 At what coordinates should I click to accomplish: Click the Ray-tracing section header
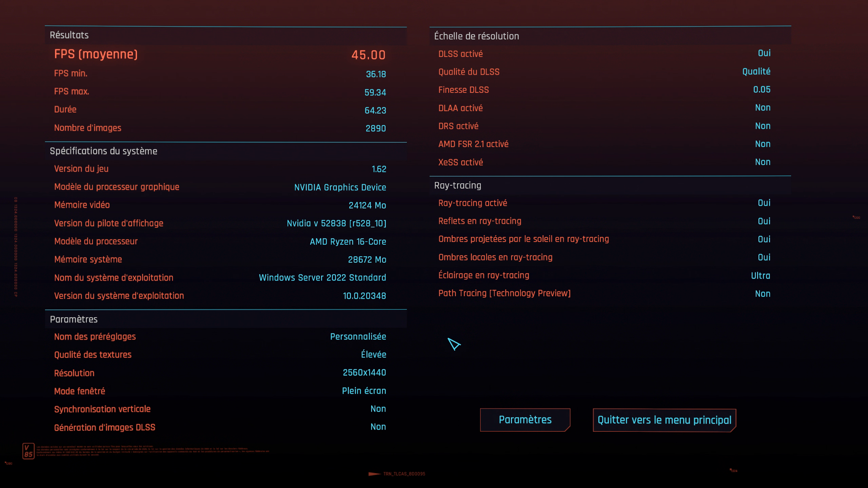click(457, 185)
